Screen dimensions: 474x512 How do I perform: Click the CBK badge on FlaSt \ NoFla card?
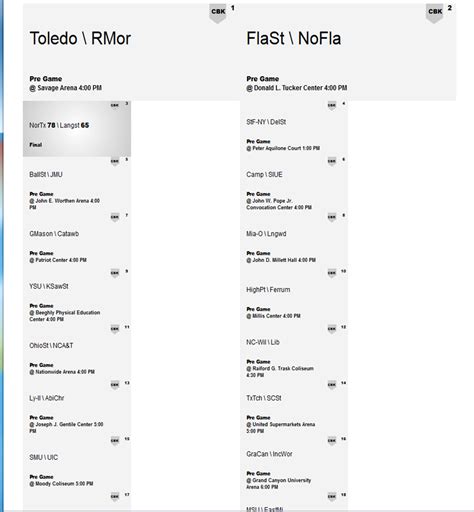pyautogui.click(x=435, y=13)
